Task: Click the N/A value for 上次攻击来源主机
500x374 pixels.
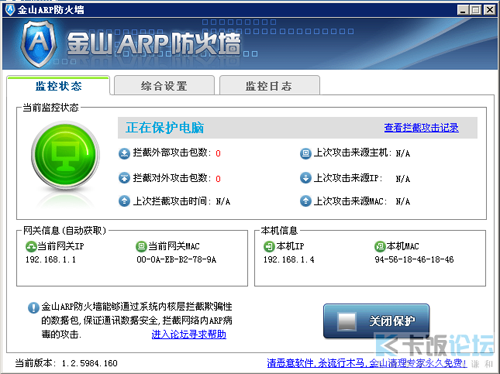Action: click(x=403, y=154)
